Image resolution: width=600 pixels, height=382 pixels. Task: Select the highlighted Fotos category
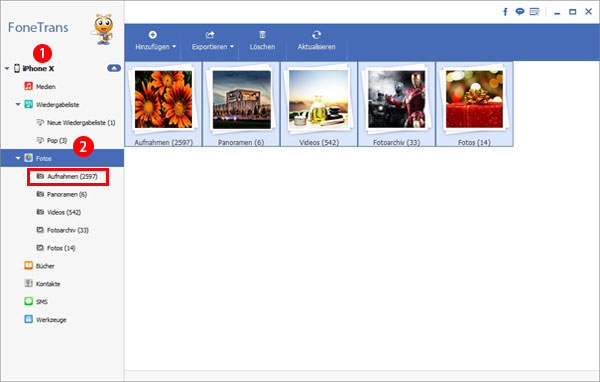click(62, 158)
